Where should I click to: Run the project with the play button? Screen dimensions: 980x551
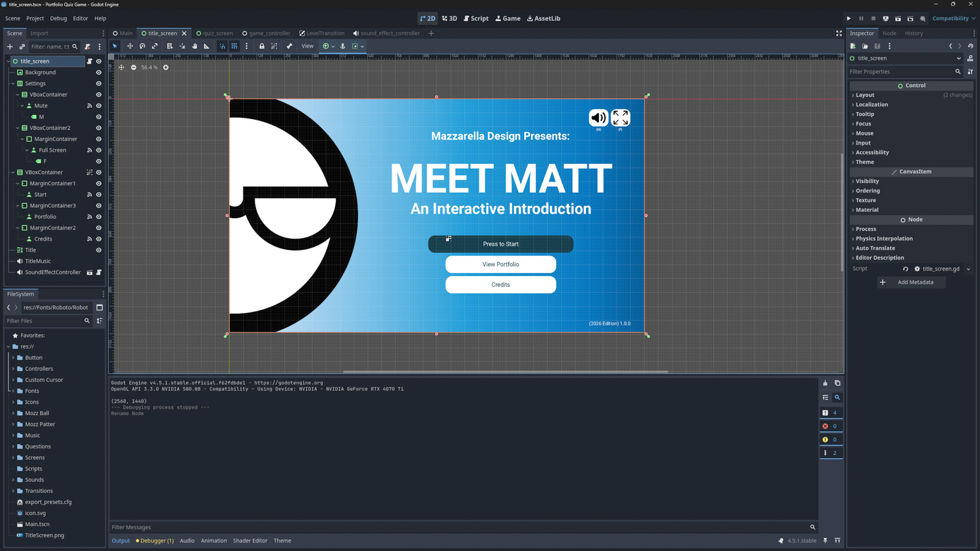[x=849, y=18]
